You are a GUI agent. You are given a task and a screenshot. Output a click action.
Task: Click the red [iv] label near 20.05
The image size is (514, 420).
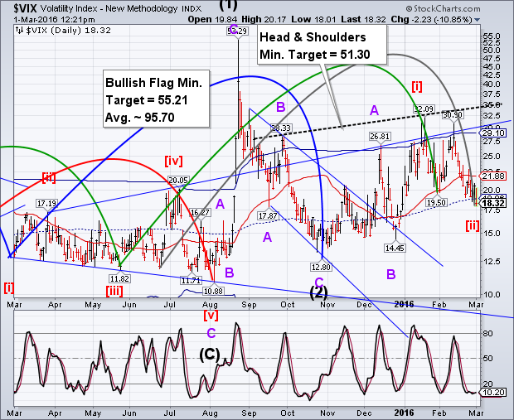(175, 162)
